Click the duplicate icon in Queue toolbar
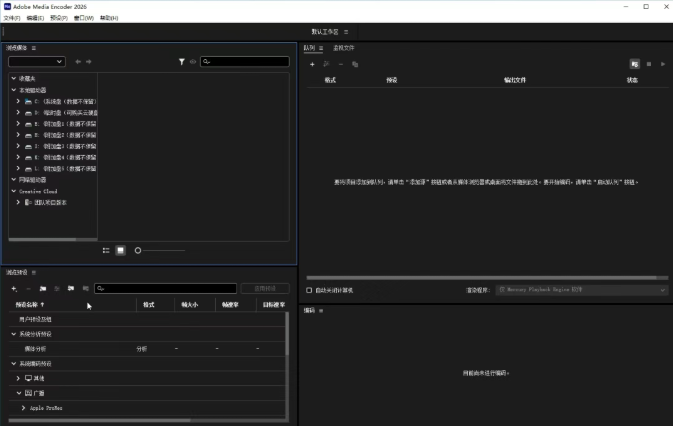Image resolution: width=673 pixels, height=426 pixels. [355, 64]
